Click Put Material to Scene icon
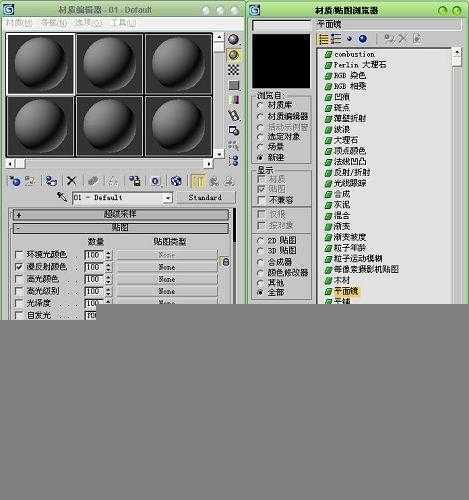 click(31, 181)
